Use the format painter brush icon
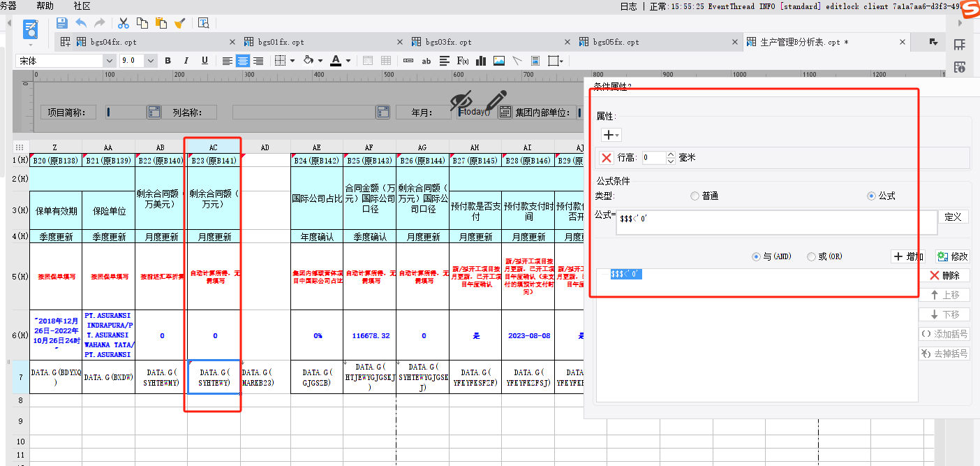 pos(179,23)
